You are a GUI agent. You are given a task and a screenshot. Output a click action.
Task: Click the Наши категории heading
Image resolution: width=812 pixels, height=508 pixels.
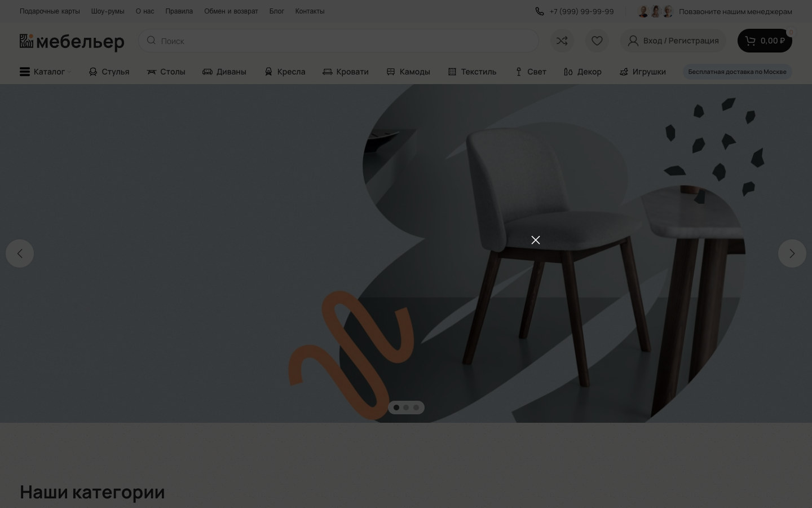coord(92,492)
